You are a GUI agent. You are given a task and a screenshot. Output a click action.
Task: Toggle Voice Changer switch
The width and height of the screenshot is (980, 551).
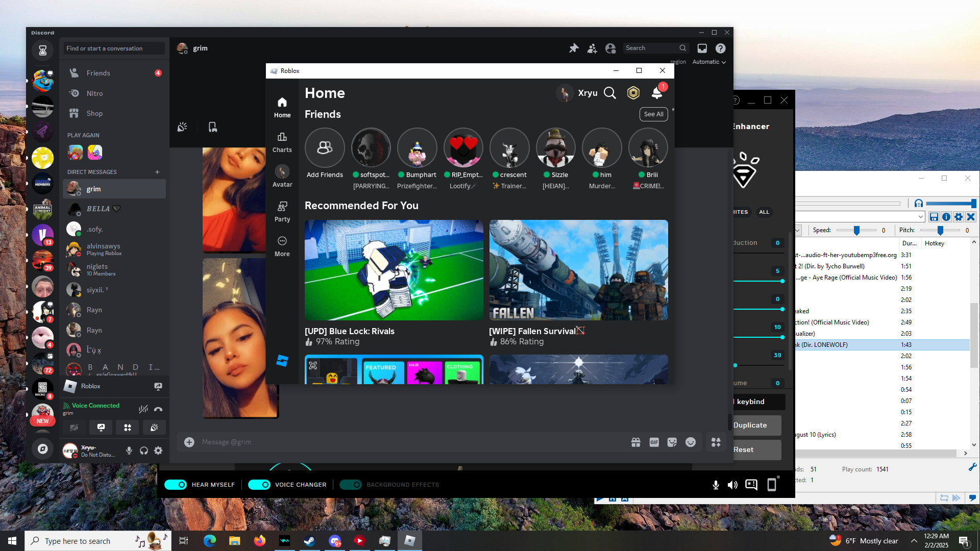click(259, 485)
